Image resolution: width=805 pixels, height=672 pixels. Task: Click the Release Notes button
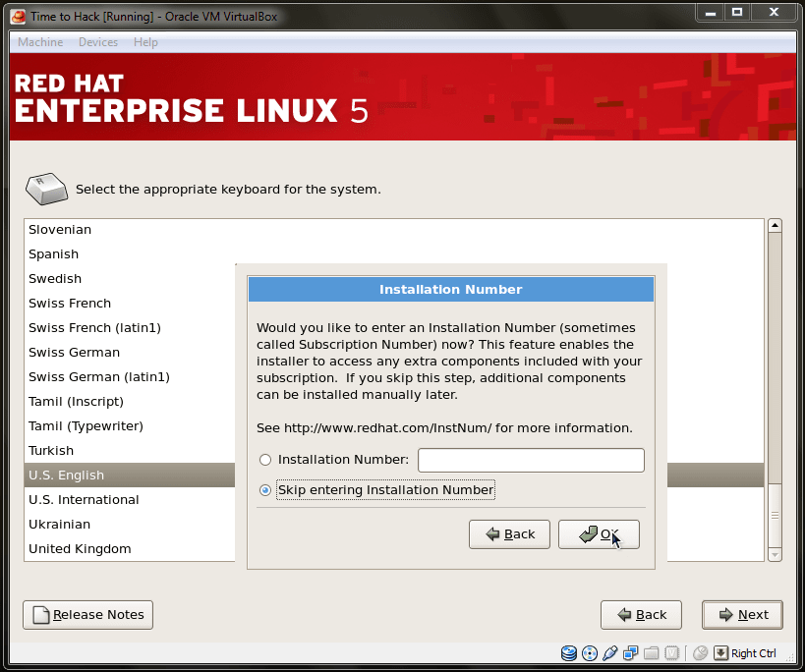tap(87, 615)
